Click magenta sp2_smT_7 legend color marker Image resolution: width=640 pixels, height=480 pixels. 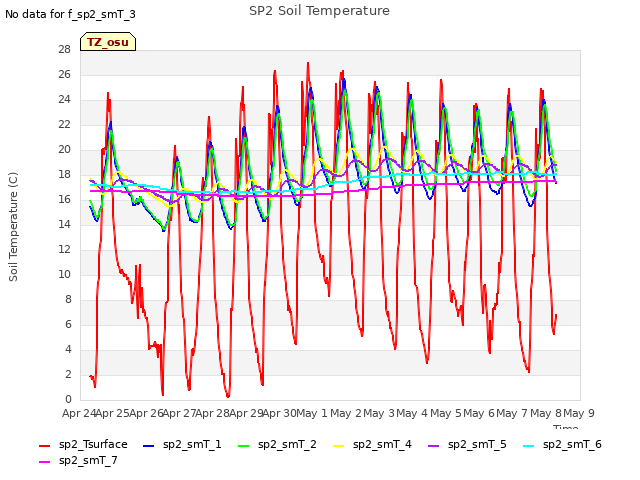click(x=44, y=462)
